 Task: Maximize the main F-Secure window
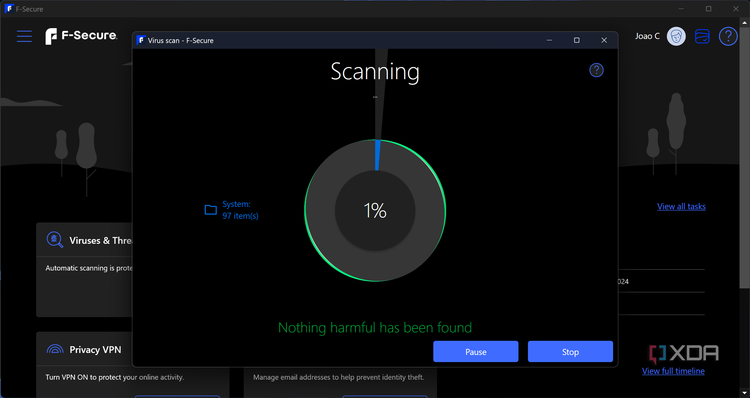coord(709,9)
